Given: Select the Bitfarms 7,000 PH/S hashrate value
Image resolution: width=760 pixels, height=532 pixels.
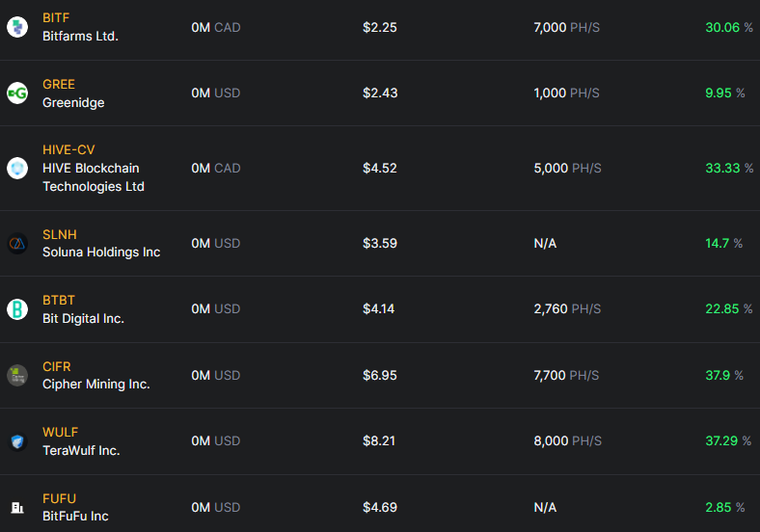Looking at the screenshot, I should (566, 28).
